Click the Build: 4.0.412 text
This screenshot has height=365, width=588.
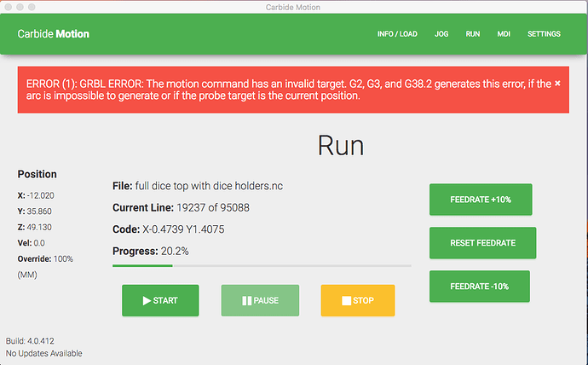tap(30, 341)
